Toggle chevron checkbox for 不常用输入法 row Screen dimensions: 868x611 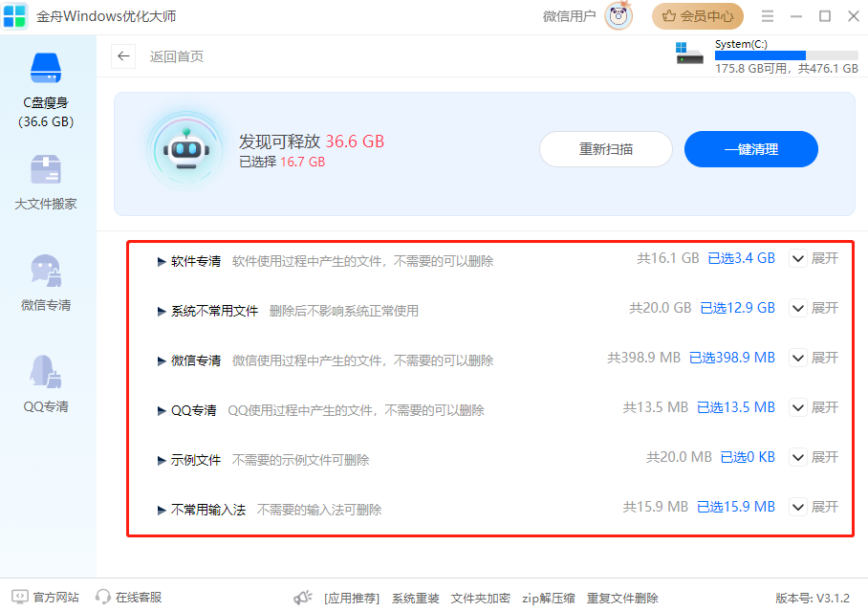[x=797, y=507]
